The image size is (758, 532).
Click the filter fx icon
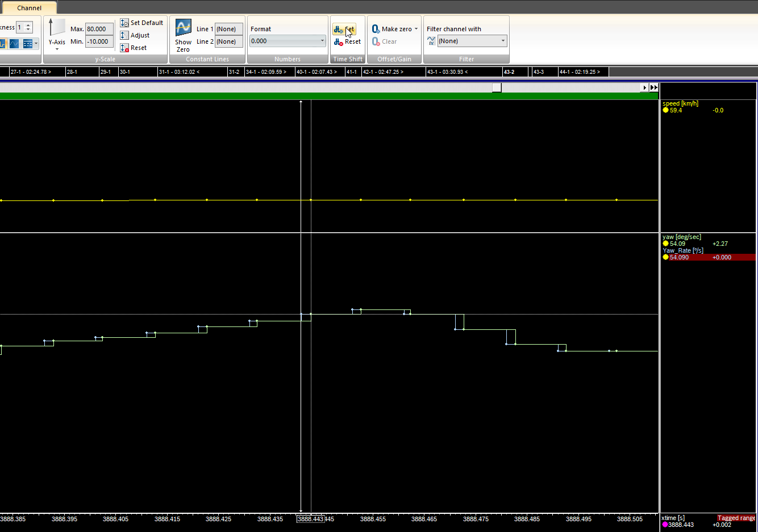click(x=431, y=41)
